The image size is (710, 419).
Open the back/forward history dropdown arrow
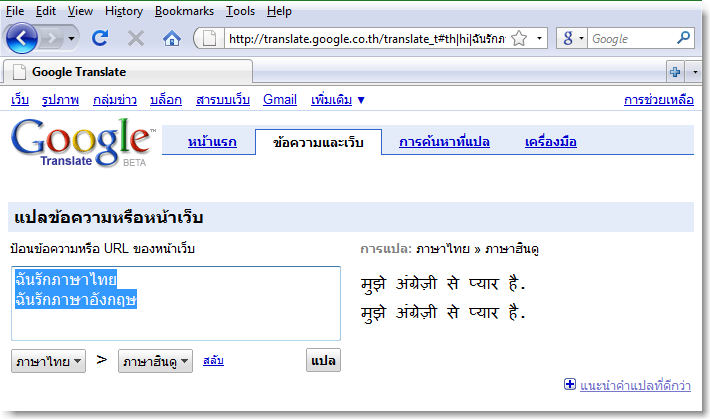pyautogui.click(x=72, y=39)
